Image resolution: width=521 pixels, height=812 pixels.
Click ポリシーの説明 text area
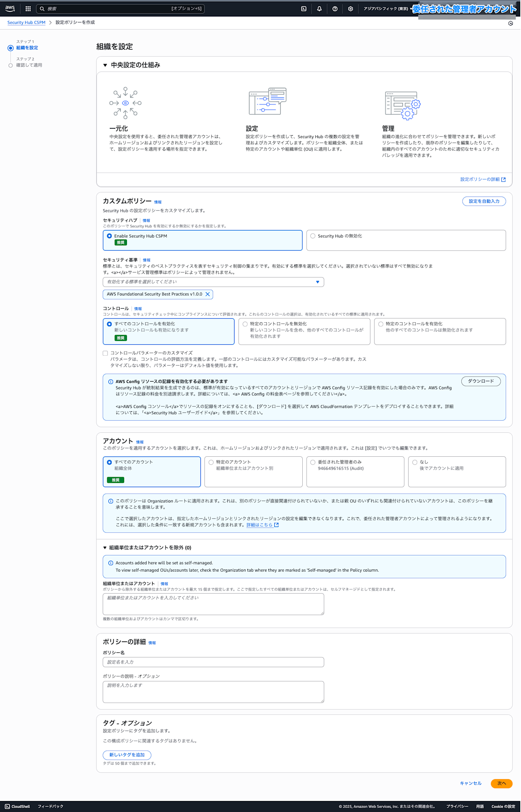213,692
